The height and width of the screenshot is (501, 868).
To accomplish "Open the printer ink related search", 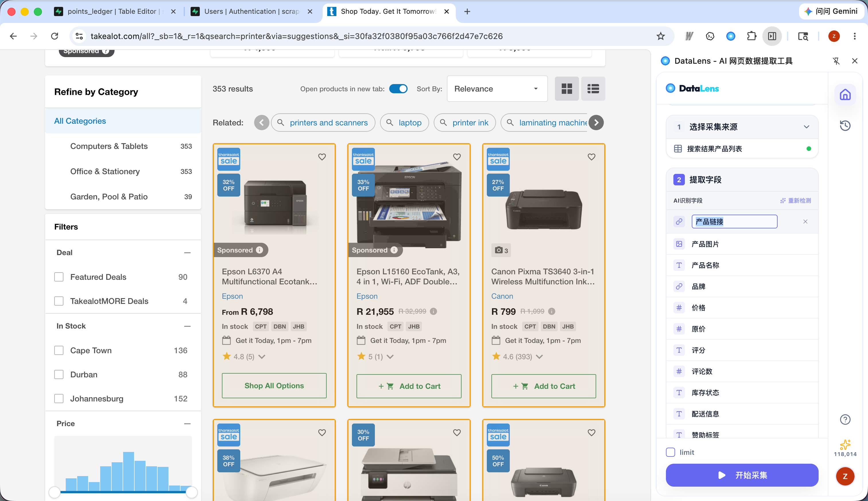I will coord(465,123).
